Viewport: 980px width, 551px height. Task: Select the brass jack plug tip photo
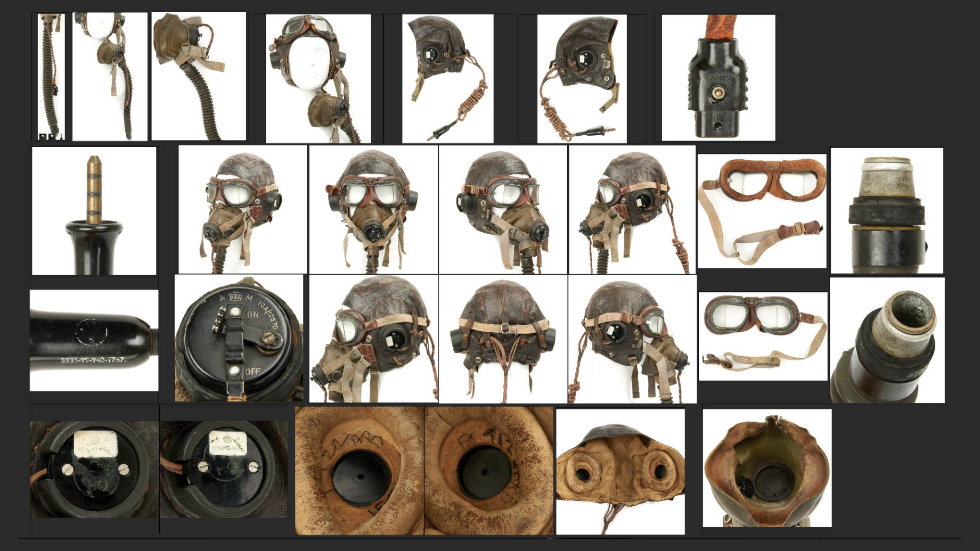[94, 211]
